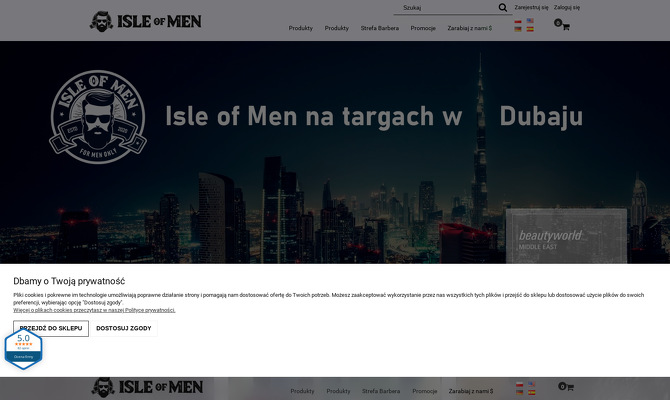Screen dimensions: 670x400
Task: Select German flag in lower header
Action: [520, 392]
